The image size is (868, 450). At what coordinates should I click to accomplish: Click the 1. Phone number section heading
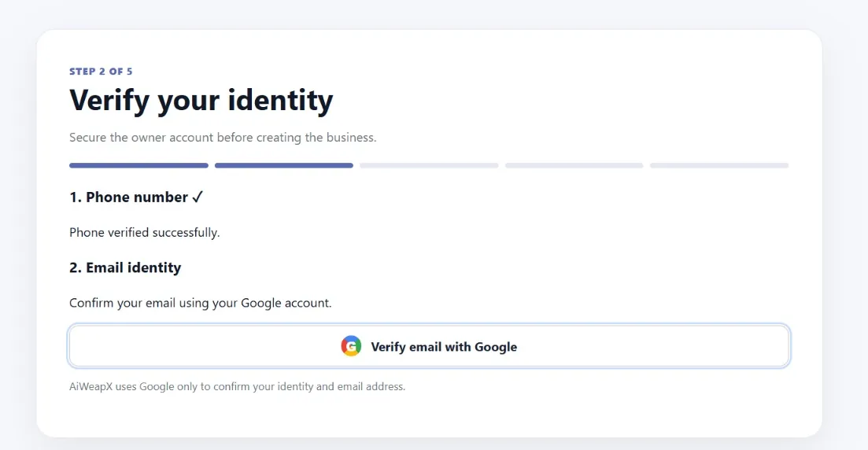tap(136, 197)
